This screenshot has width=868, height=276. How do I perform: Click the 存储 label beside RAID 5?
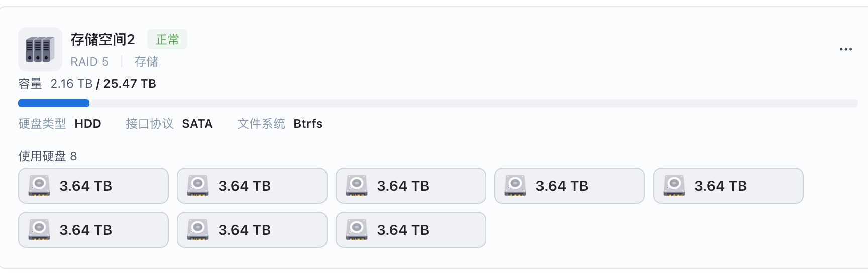[x=146, y=62]
